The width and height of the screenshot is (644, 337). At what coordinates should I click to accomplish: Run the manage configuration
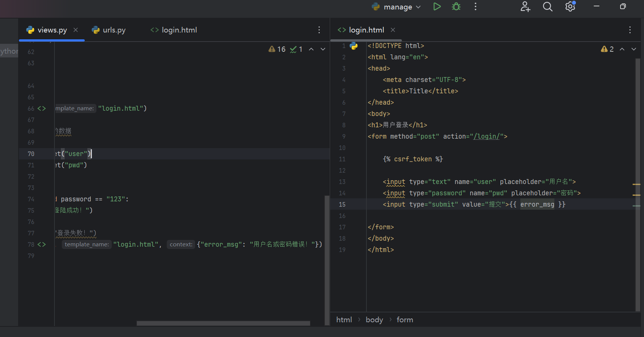coord(437,6)
